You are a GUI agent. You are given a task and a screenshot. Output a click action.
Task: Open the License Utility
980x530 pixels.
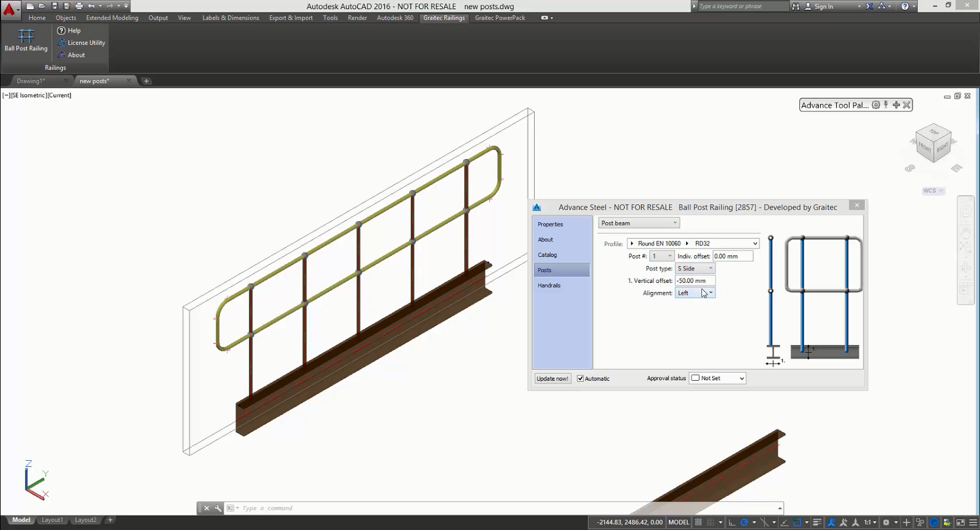point(81,43)
